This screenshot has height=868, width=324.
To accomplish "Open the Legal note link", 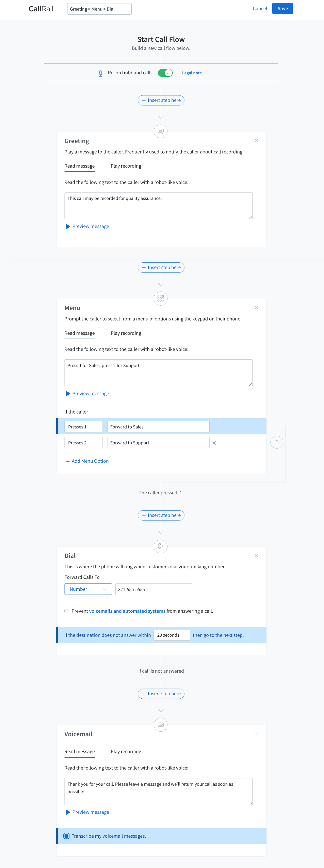I will pyautogui.click(x=192, y=73).
